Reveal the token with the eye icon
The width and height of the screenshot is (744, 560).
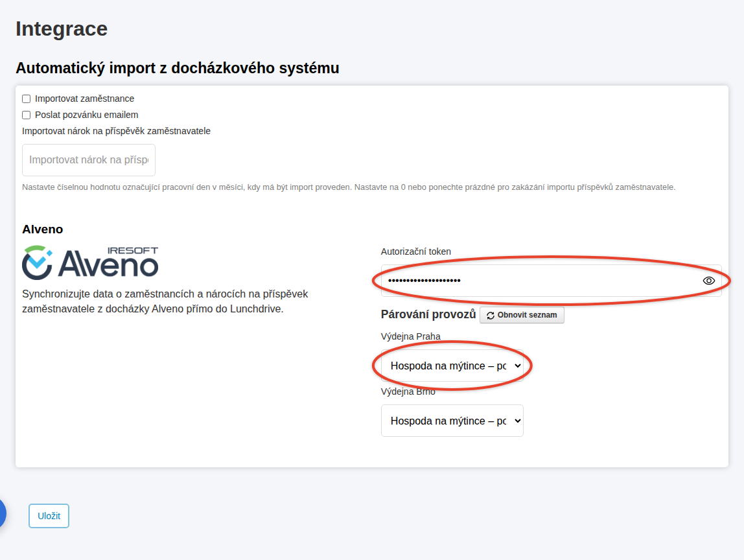click(708, 281)
